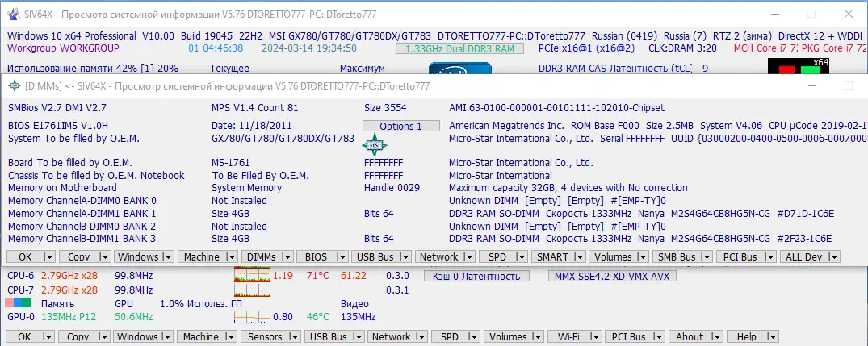Click the 1.33GHz Dual DDR3 RAM button
The image size is (868, 346).
[x=459, y=48]
